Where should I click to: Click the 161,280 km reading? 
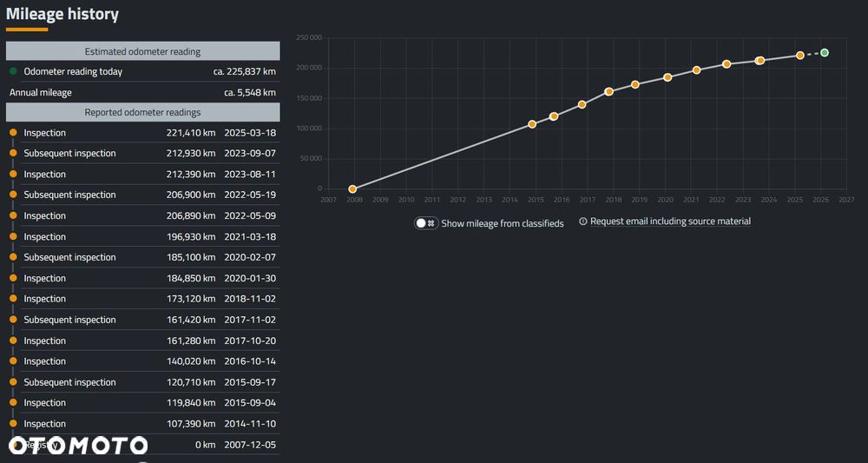click(191, 341)
